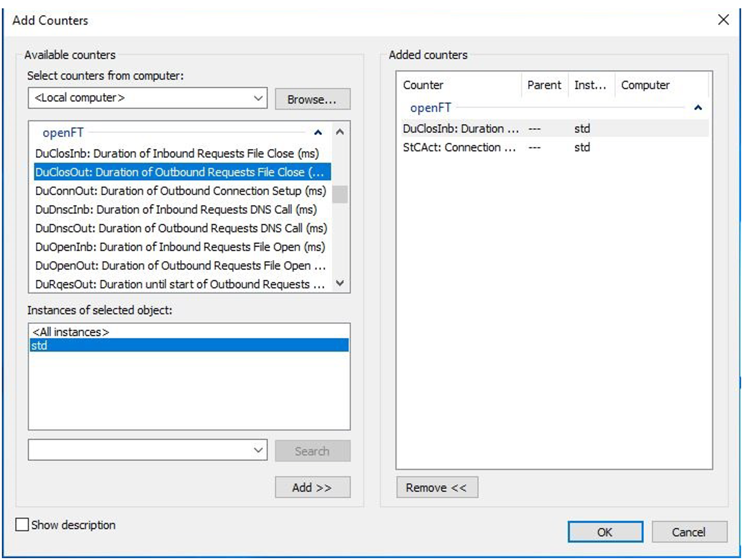Open the instance search dropdown
This screenshot has width=743, height=560.
point(258,450)
